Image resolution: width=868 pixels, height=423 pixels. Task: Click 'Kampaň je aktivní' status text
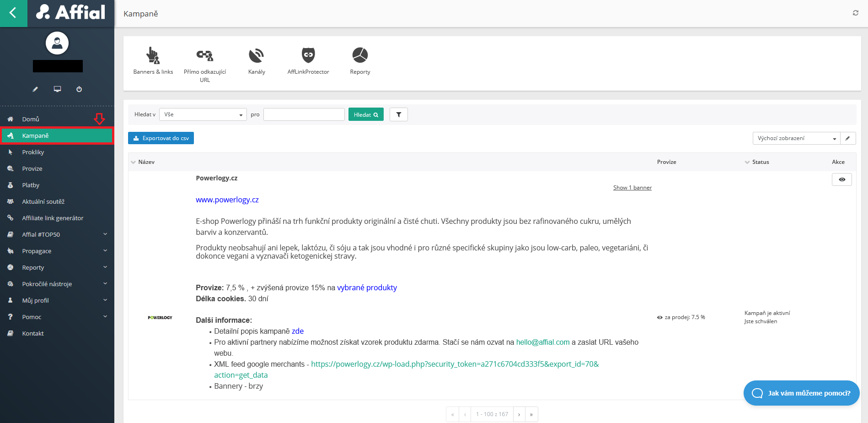coord(767,313)
